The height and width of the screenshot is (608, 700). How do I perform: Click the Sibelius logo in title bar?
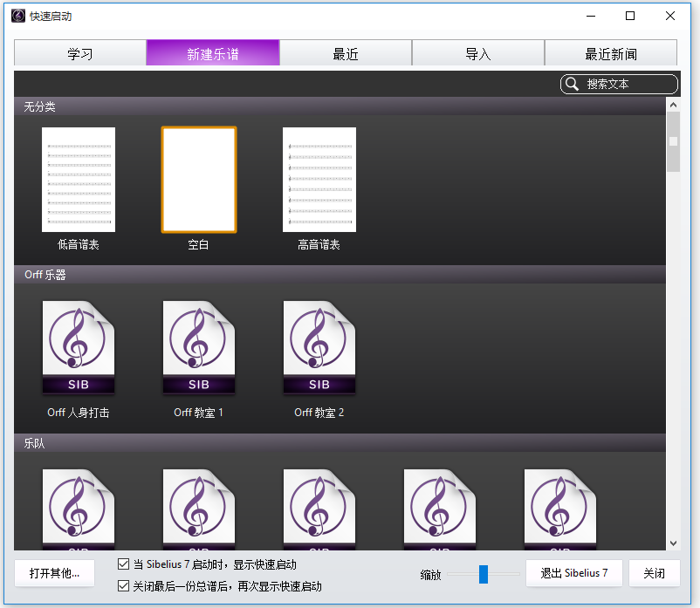click(x=17, y=16)
